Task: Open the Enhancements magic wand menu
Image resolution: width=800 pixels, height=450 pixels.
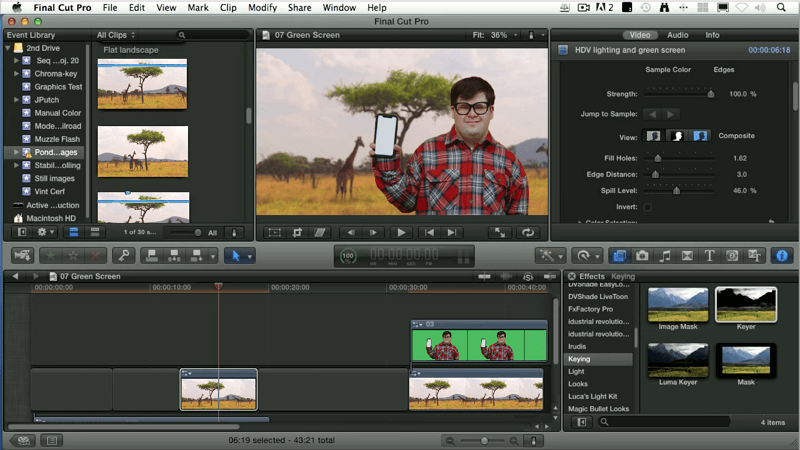Action: click(550, 256)
